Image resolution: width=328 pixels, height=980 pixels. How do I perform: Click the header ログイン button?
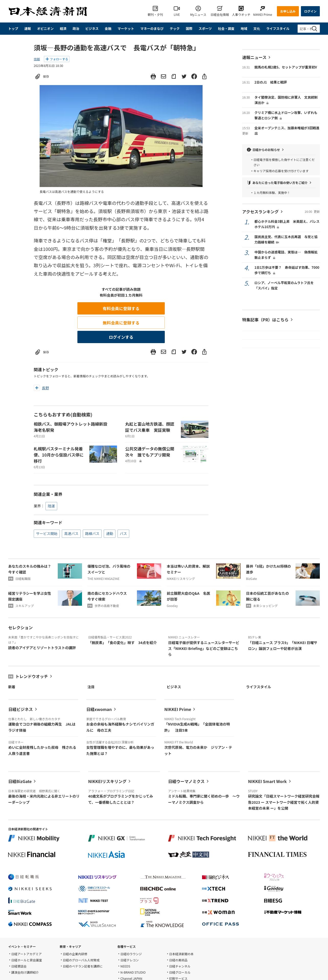pyautogui.click(x=310, y=11)
